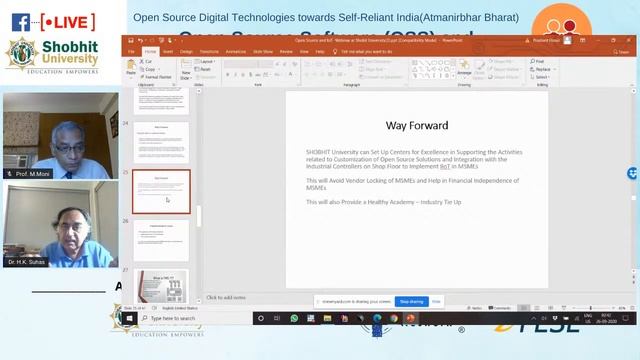Switch to the Animations tab

(236, 52)
